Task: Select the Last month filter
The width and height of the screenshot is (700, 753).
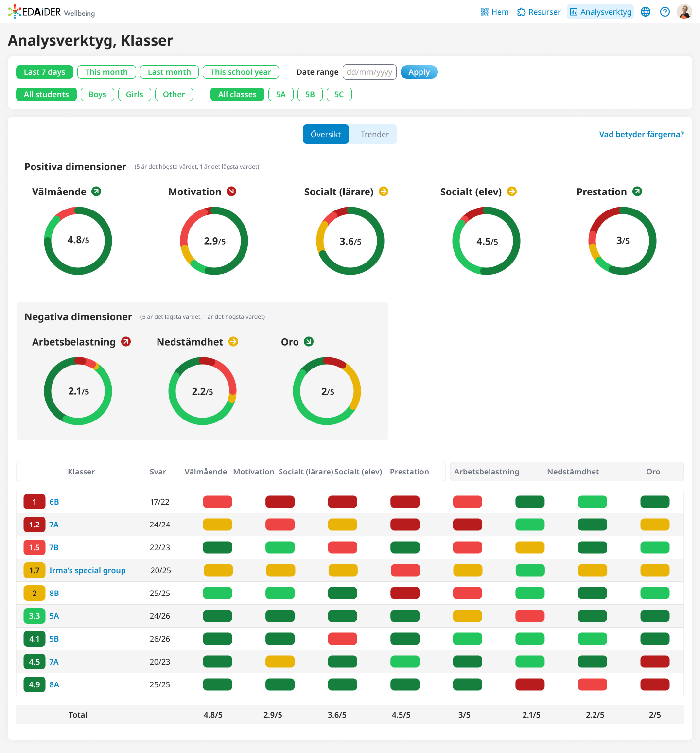Action: 169,72
